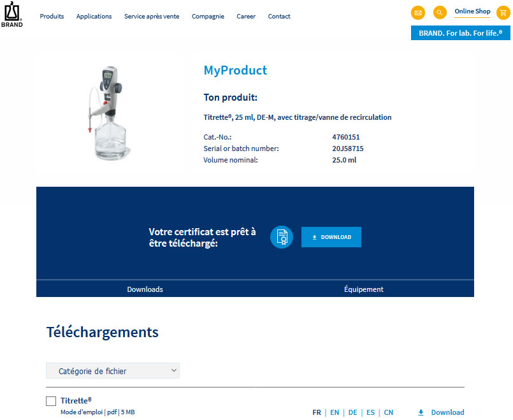
Task: Click the certificate DOWNLOAD button
Action: coord(331,237)
